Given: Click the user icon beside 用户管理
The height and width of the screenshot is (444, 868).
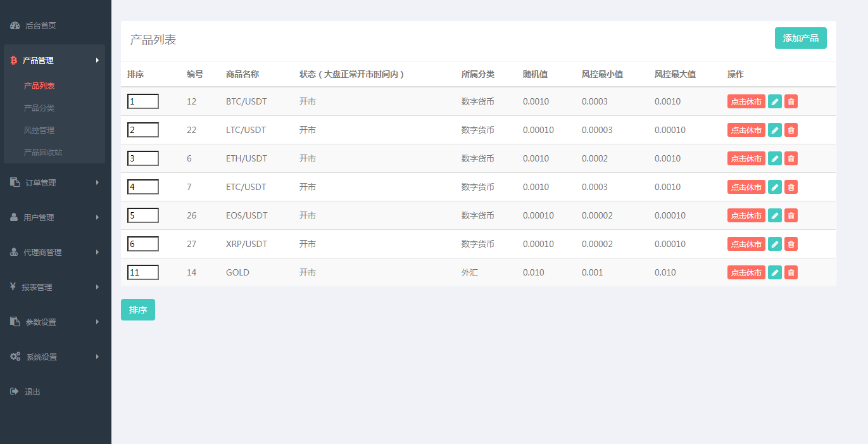Looking at the screenshot, I should coord(14,217).
